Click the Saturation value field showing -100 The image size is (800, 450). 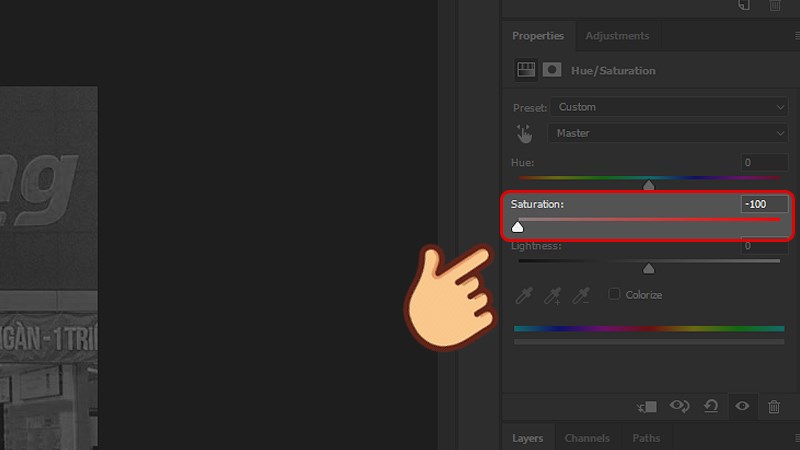764,204
